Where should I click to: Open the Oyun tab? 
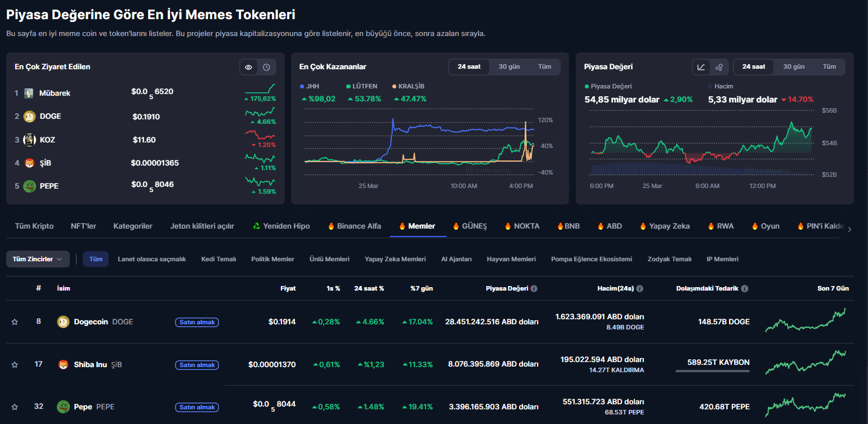click(x=766, y=226)
